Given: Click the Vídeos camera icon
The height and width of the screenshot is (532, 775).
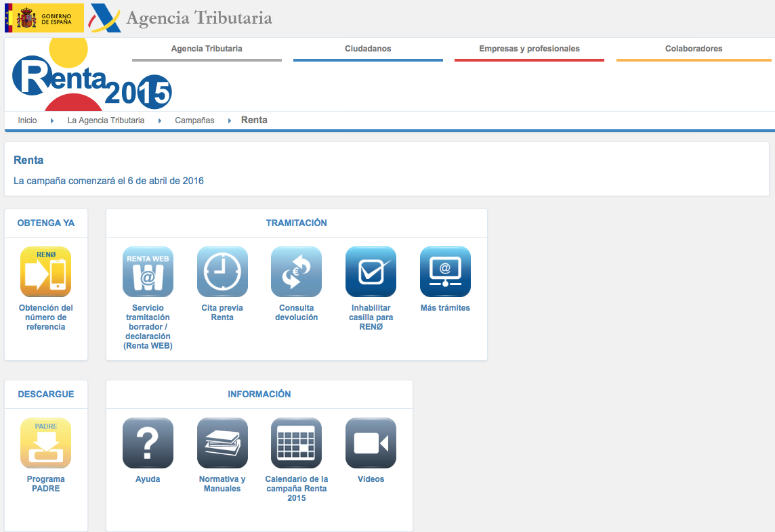Looking at the screenshot, I should pos(371,443).
